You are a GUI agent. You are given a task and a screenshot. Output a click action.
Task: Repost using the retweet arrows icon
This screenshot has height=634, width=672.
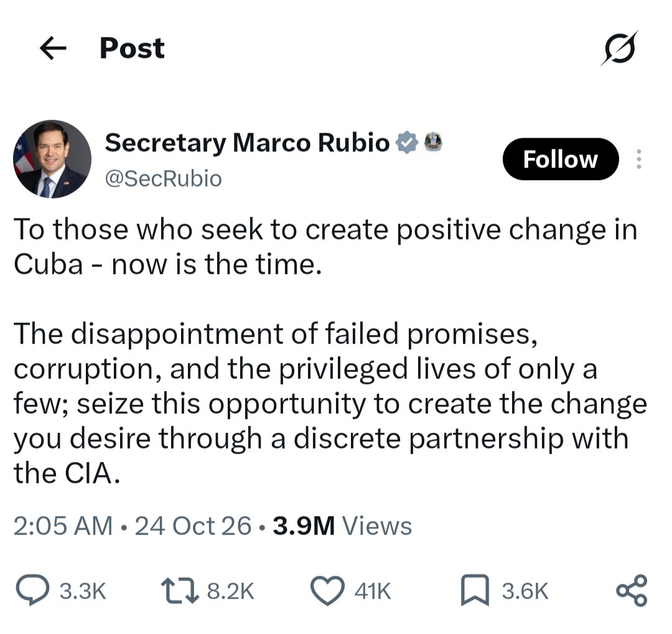180,591
